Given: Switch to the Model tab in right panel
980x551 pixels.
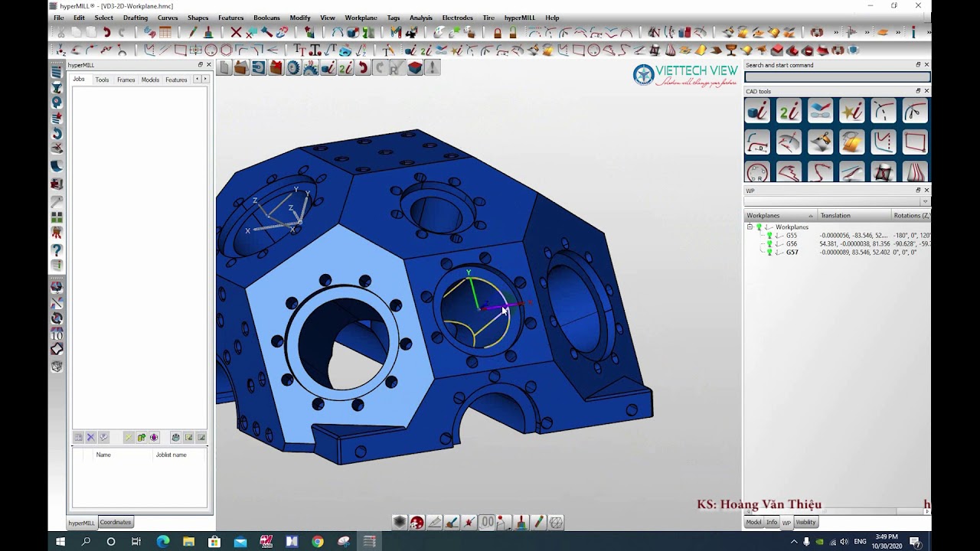Looking at the screenshot, I should [753, 522].
